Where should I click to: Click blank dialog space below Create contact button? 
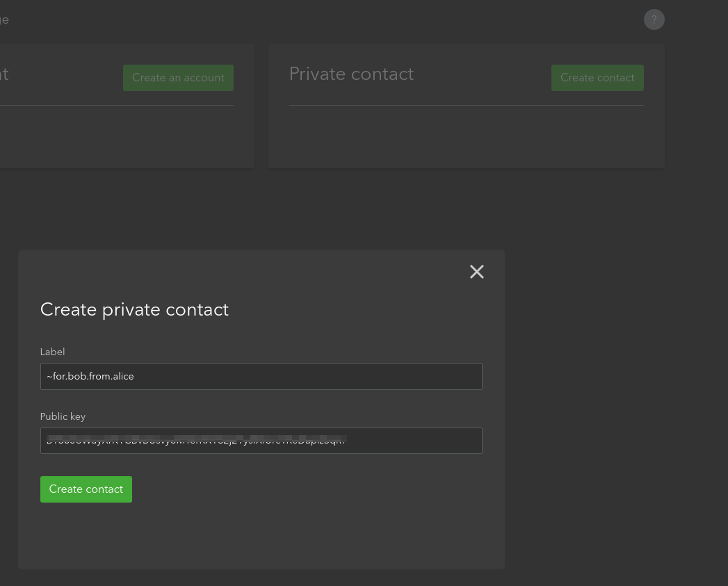tap(261, 534)
